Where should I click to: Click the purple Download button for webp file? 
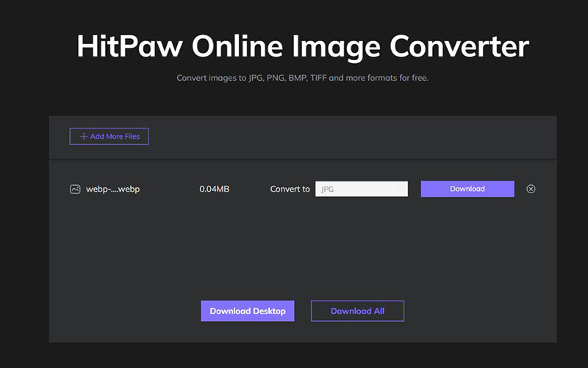coord(467,189)
